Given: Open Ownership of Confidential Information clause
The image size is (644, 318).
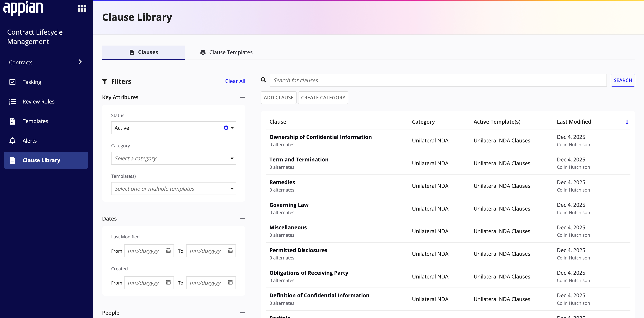Looking at the screenshot, I should [320, 137].
